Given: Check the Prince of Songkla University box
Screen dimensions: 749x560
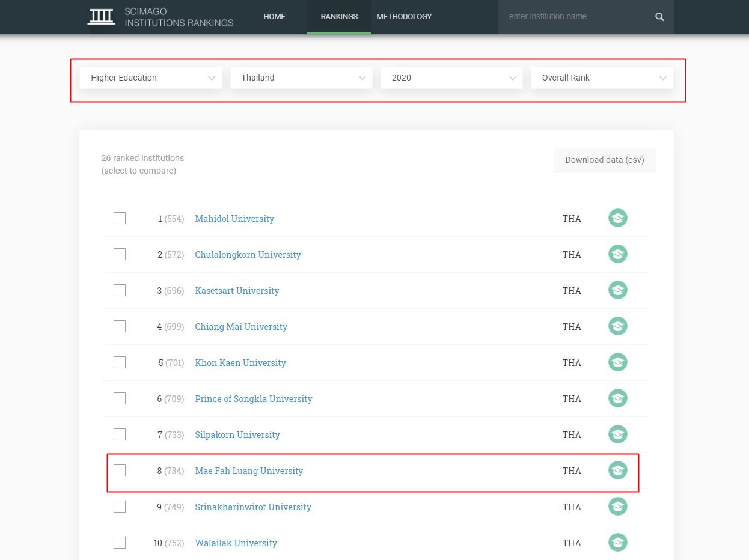Looking at the screenshot, I should coord(120,398).
